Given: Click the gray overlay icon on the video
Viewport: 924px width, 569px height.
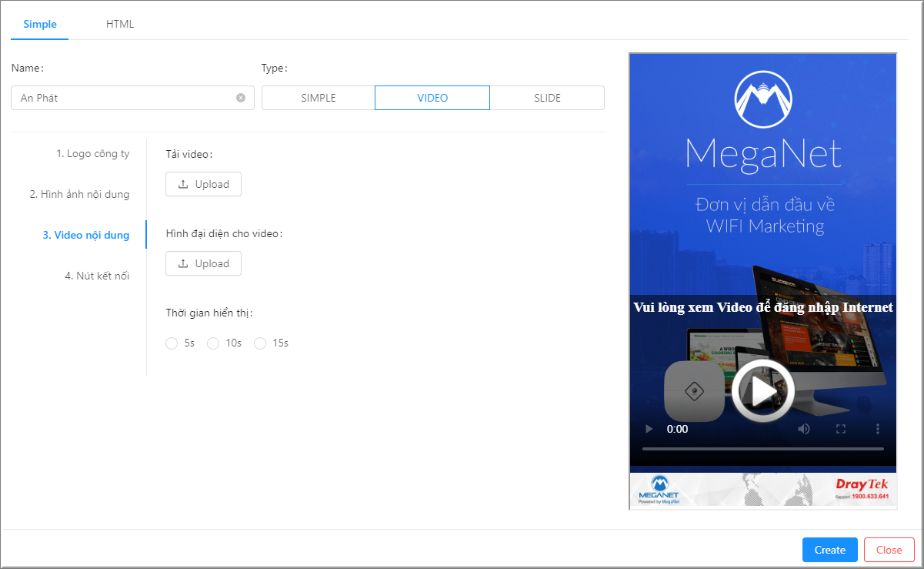Looking at the screenshot, I should pyautogui.click(x=694, y=391).
